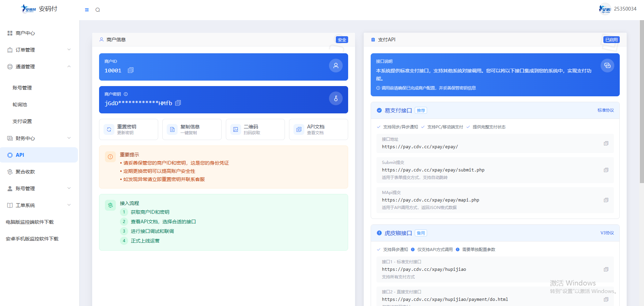Copy the epay interface address URL
Image resolution: width=644 pixels, height=306 pixels.
[606, 143]
